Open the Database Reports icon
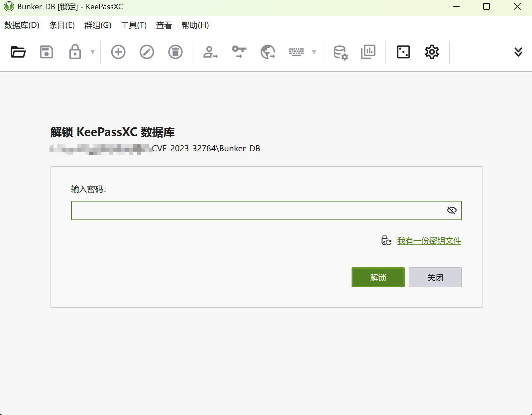 pos(368,52)
